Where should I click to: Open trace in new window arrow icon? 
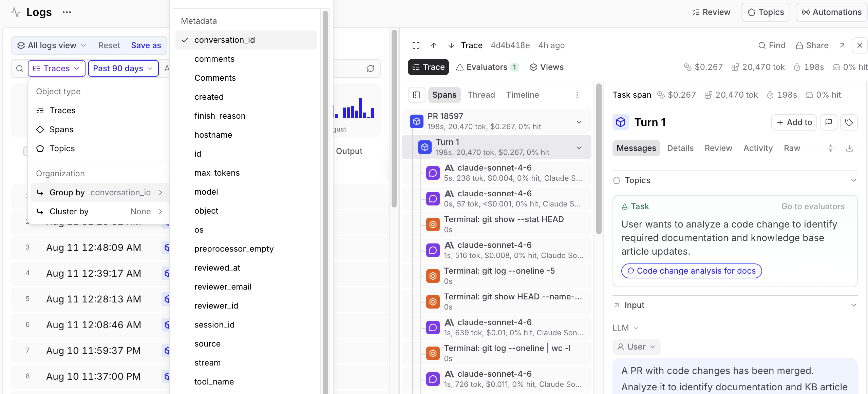[842, 45]
